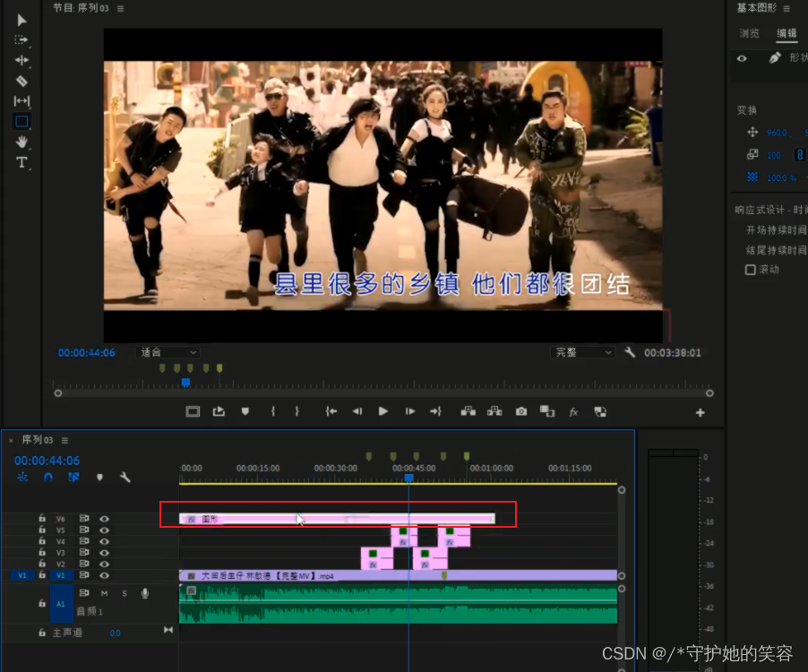The image size is (808, 672).
Task: Select the Razor tool
Action: [x=21, y=81]
